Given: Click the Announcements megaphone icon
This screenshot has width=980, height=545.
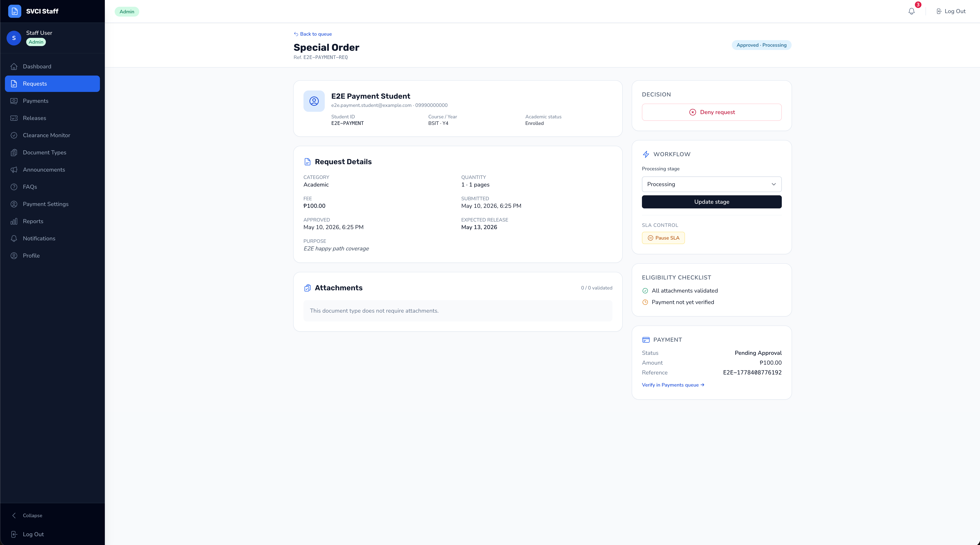Looking at the screenshot, I should click(x=14, y=170).
